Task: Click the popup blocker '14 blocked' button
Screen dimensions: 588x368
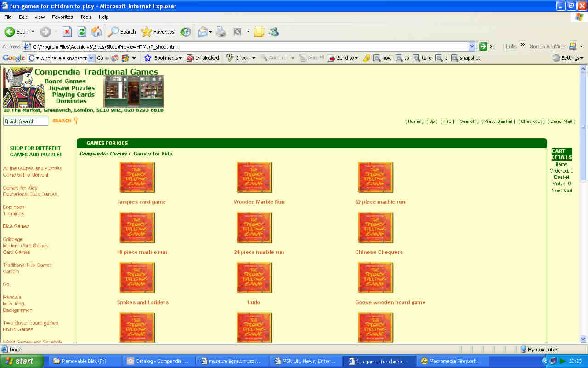Action: tap(203, 58)
